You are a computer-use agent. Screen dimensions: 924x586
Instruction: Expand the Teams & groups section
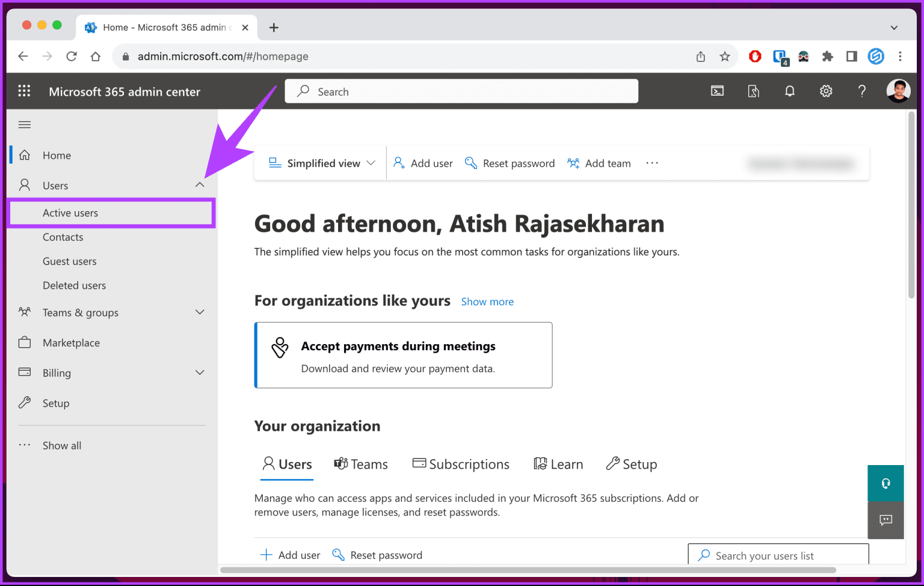point(200,312)
